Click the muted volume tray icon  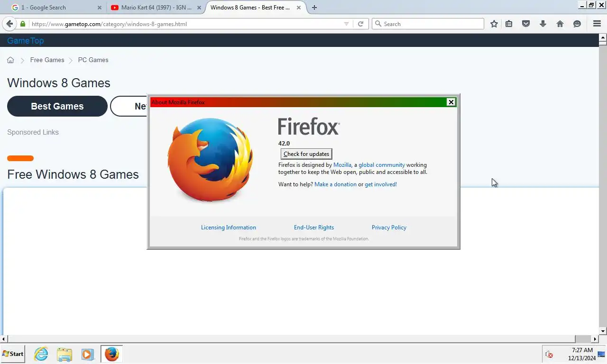click(549, 354)
